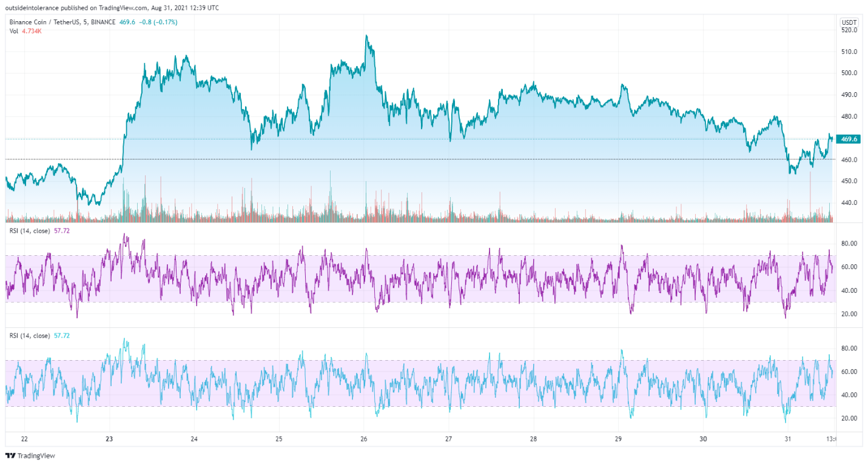This screenshot has height=465, width=868.
Task: Click the published-on-TradingView.com header text
Action: [x=112, y=8]
